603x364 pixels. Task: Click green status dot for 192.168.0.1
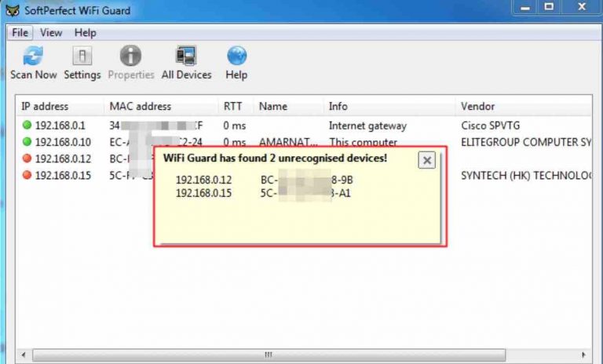click(27, 126)
